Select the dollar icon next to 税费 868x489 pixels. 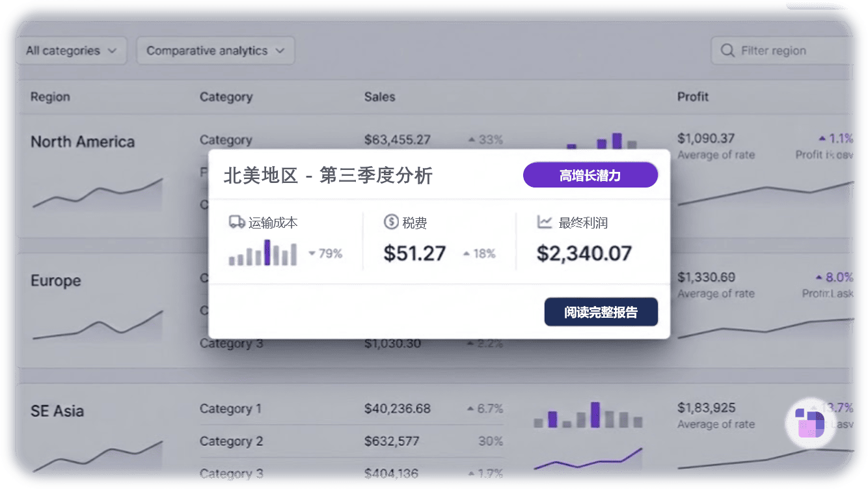(391, 222)
